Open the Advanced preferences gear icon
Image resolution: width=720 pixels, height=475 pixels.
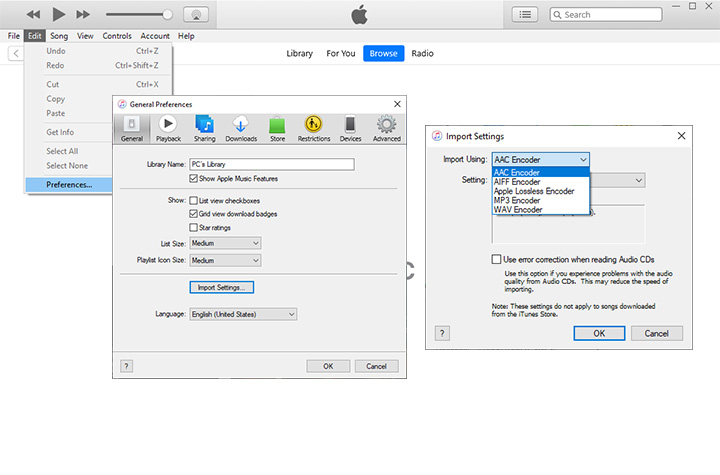[387, 129]
